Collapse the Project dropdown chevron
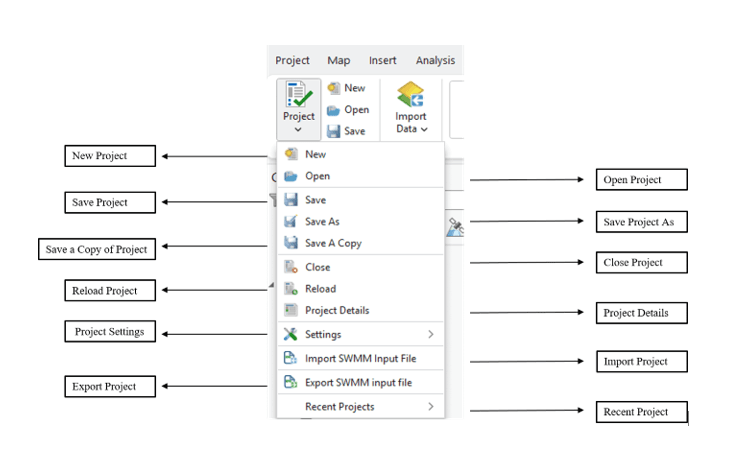Viewport: 752px width, 467px height. (x=298, y=130)
